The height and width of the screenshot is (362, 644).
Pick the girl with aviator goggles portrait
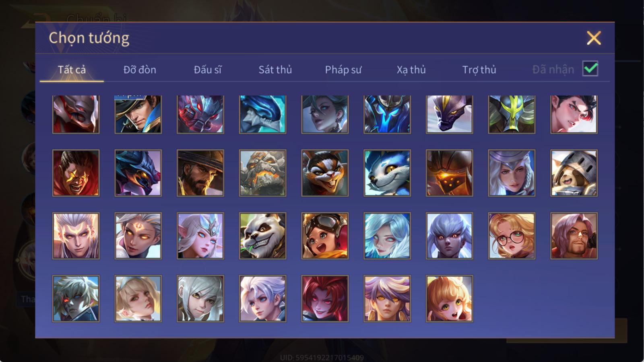click(x=325, y=236)
